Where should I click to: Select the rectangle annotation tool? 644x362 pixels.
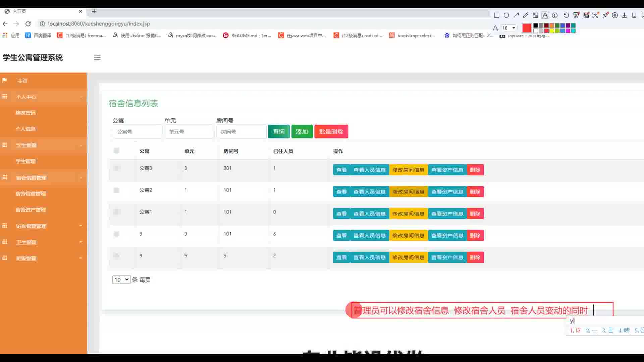[496, 15]
